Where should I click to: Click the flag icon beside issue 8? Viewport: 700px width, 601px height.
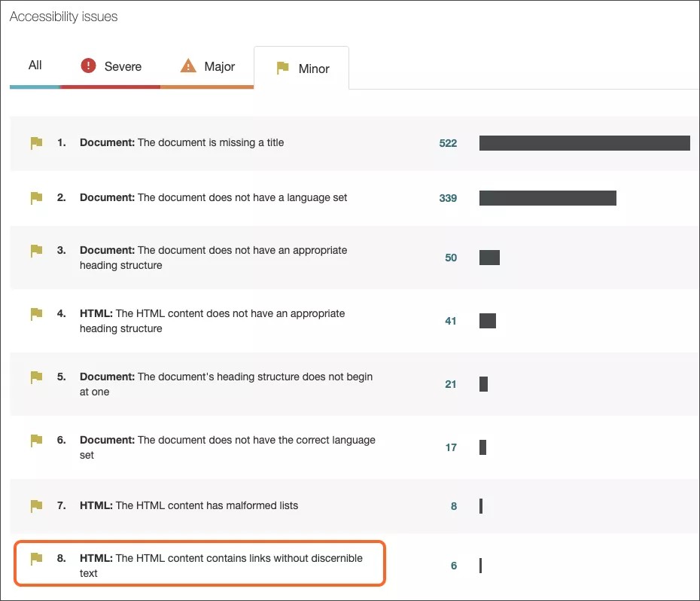[36, 559]
